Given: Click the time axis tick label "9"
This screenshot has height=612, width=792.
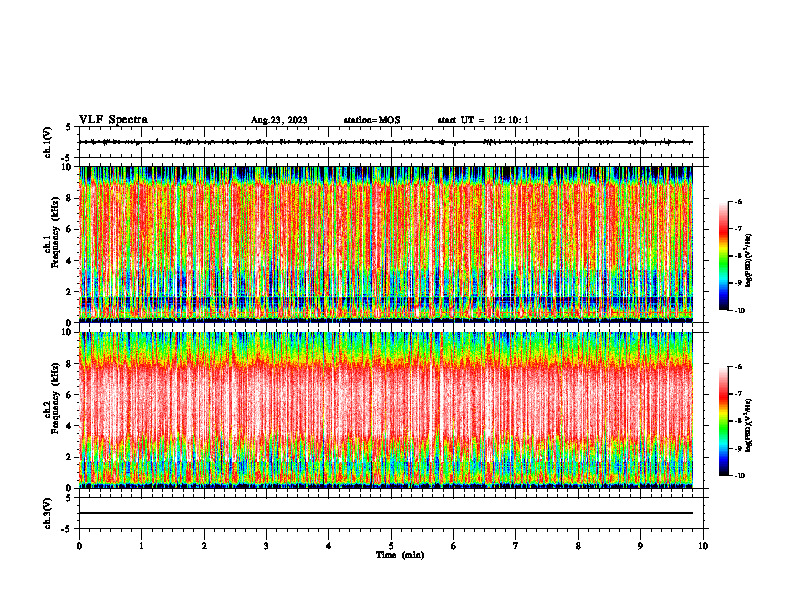Looking at the screenshot, I should point(640,546).
